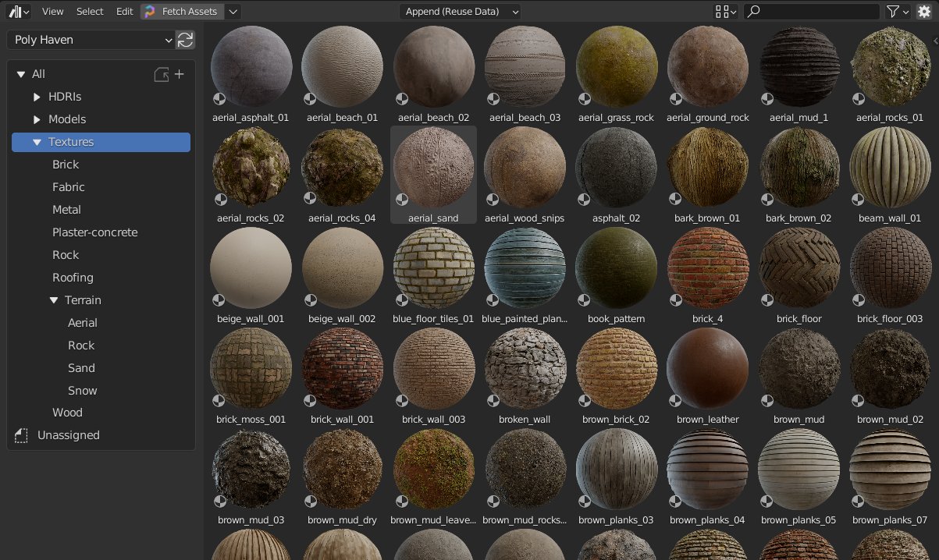Select the aerial_beach_01 material thumbnail

coord(343,66)
